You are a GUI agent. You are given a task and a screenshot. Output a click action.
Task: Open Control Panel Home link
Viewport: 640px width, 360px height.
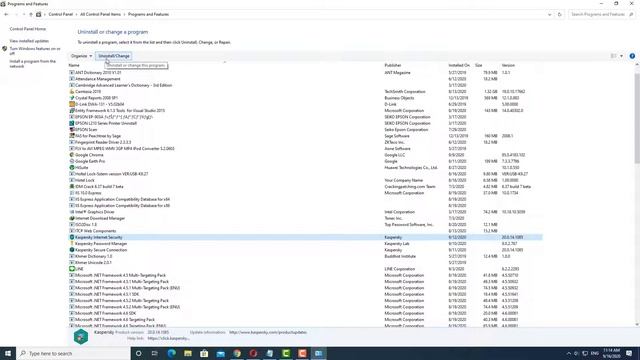(x=28, y=29)
